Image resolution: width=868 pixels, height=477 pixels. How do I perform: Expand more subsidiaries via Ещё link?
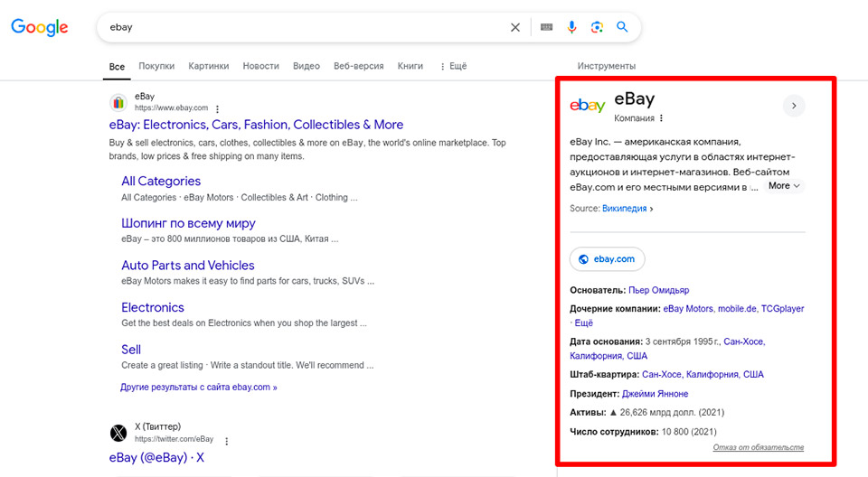[583, 323]
